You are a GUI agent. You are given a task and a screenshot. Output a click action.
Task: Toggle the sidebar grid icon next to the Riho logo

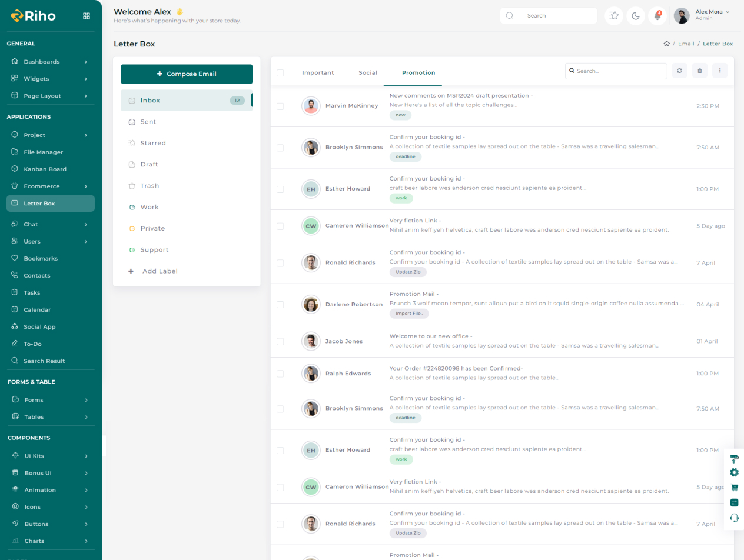point(87,16)
